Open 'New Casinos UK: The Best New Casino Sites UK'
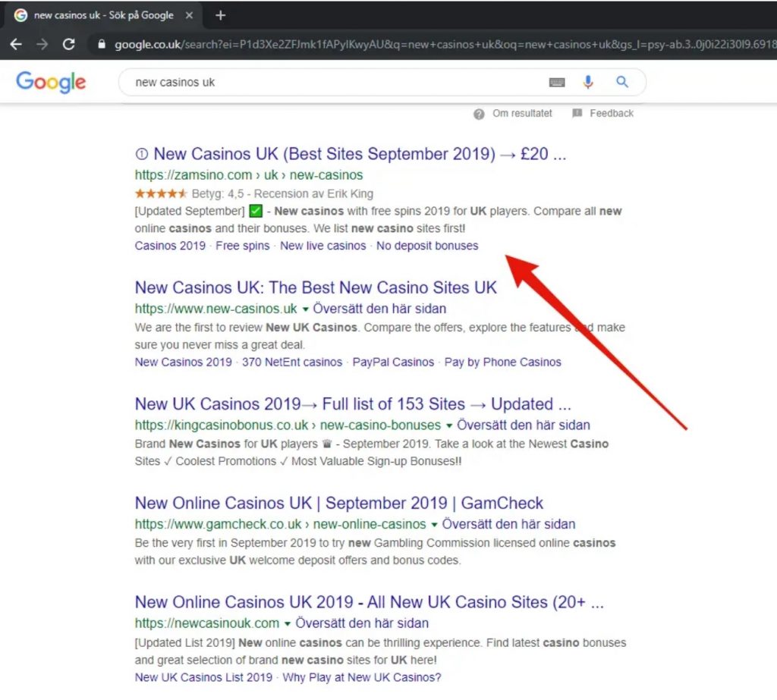 pyautogui.click(x=316, y=287)
